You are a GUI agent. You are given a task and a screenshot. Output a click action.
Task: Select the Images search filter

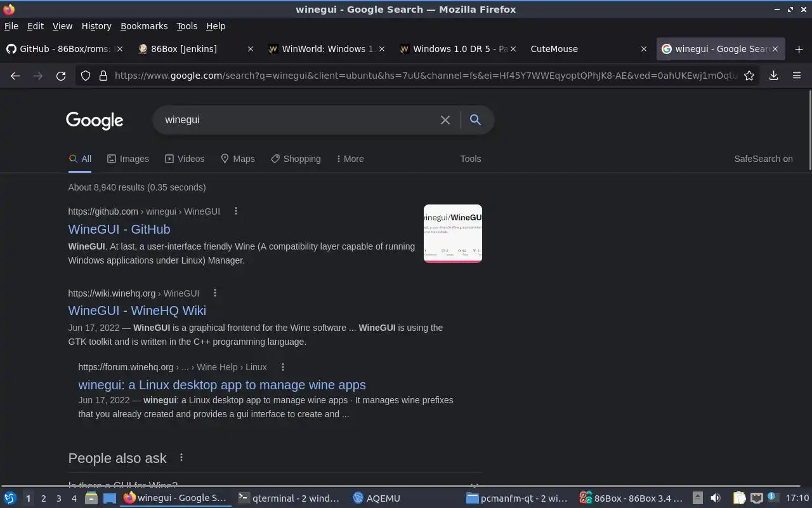click(128, 159)
